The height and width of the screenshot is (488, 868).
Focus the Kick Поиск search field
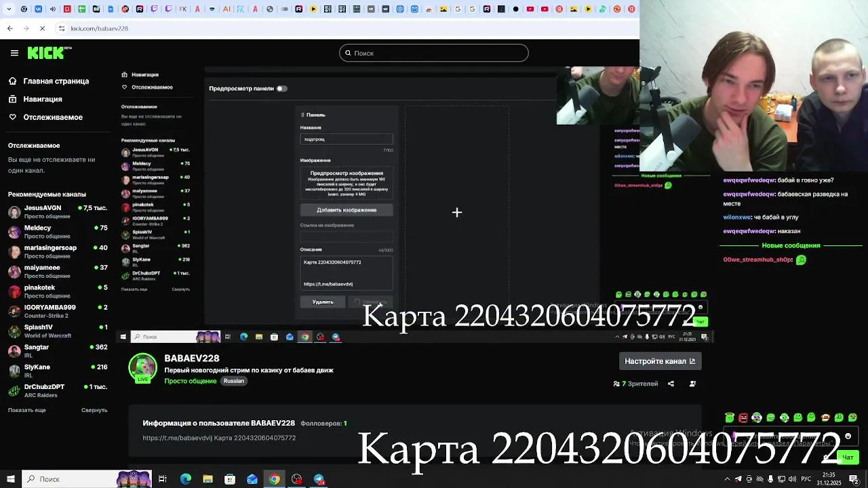click(434, 53)
